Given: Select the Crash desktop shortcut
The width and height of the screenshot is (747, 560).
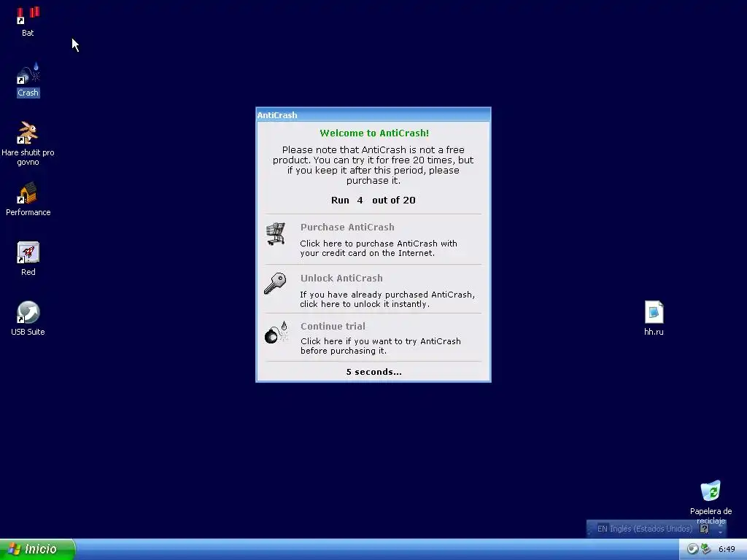Looking at the screenshot, I should [28, 80].
